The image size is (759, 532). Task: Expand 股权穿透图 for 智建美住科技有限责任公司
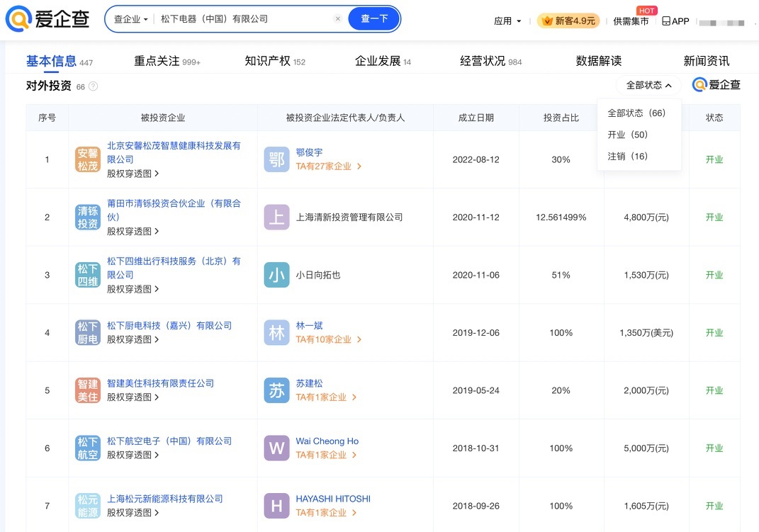(133, 397)
